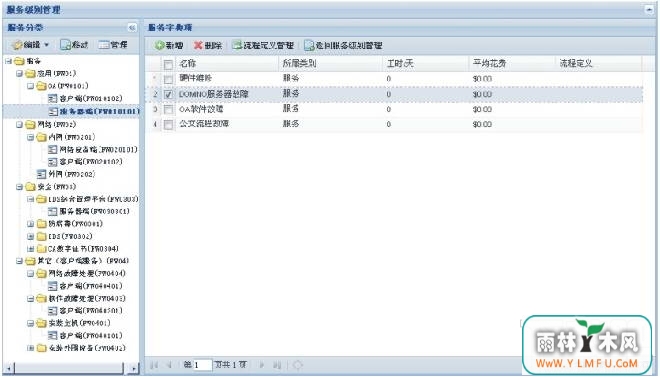Sort by the 名称 column header

pos(227,64)
